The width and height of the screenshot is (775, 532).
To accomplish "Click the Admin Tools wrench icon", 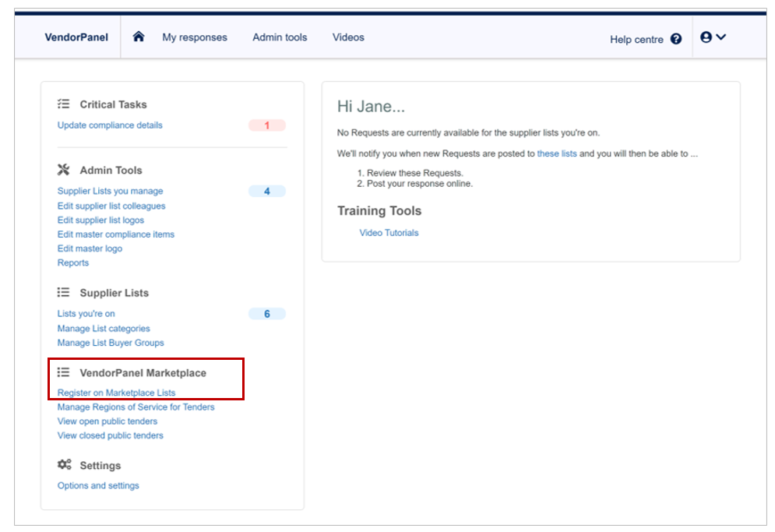I will 63,170.
